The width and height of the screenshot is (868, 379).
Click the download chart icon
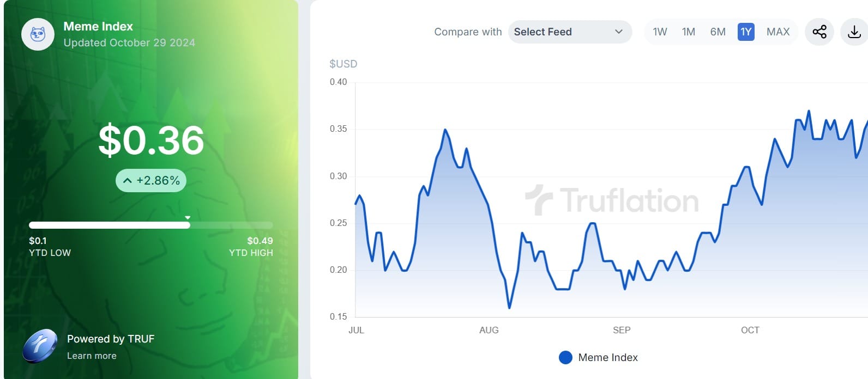pos(855,32)
